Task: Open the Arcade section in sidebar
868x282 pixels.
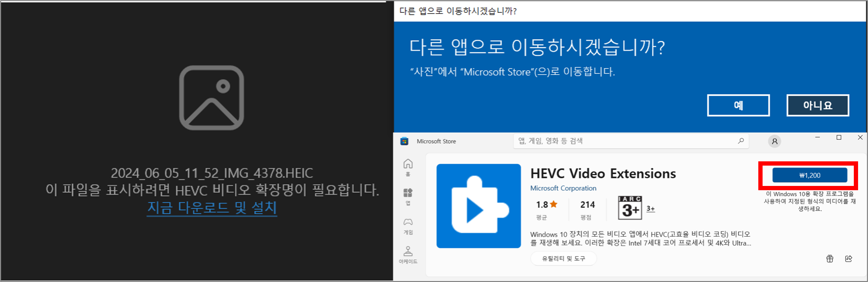Action: 408,255
